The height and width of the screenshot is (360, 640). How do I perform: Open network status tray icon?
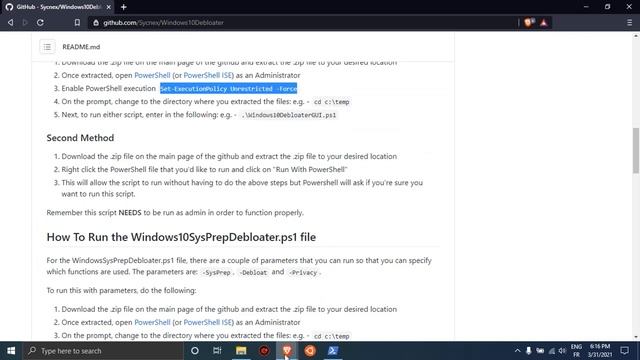(551, 351)
